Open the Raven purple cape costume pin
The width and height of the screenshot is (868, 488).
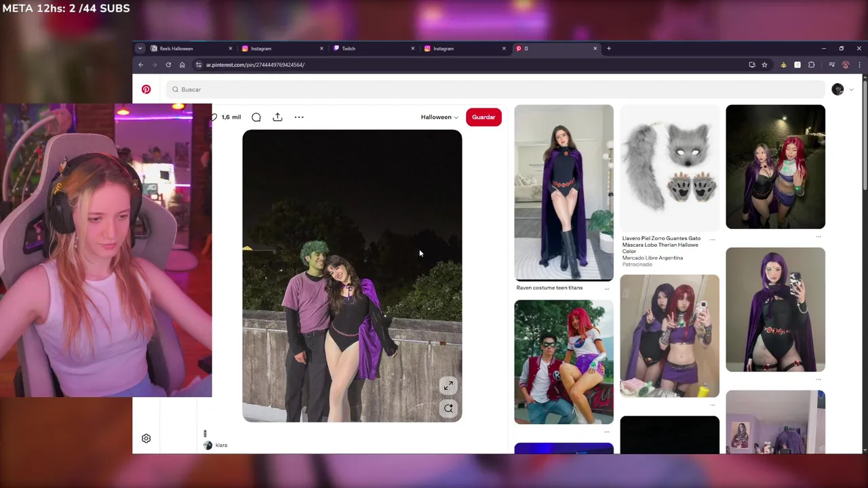click(x=564, y=192)
